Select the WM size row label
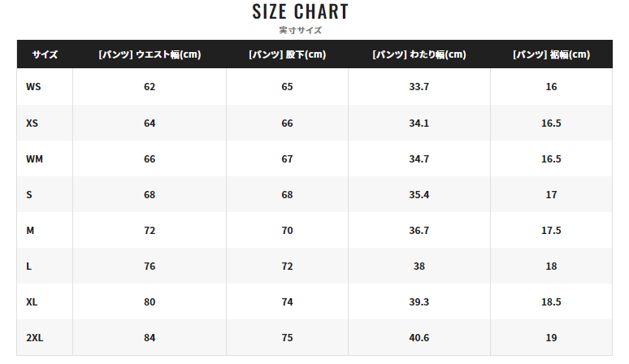Viewport: 629px width, 364px height. (34, 159)
